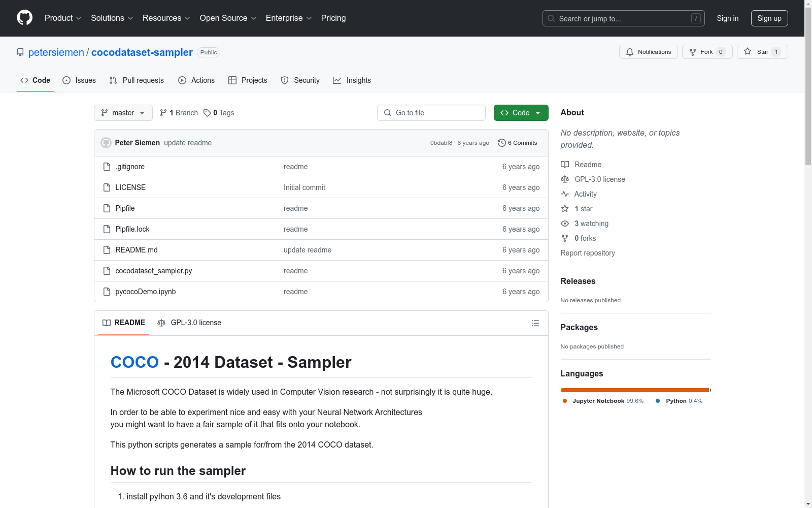Click the branch icon beside 1 Branch
Image resolution: width=812 pixels, height=508 pixels.
pos(163,113)
